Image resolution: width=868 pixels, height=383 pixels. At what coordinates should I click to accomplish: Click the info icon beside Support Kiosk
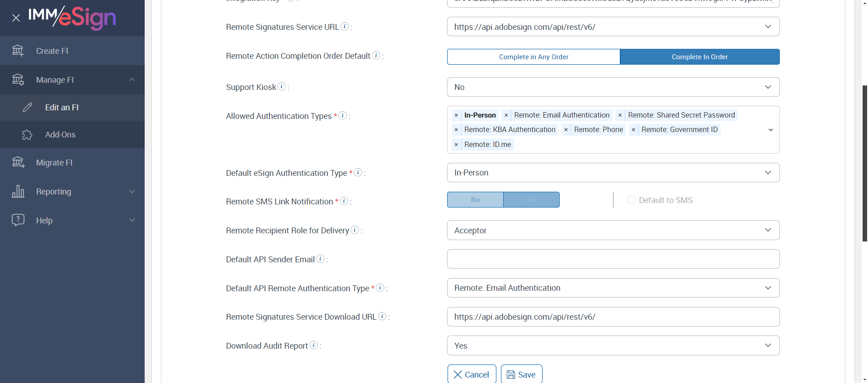point(282,86)
